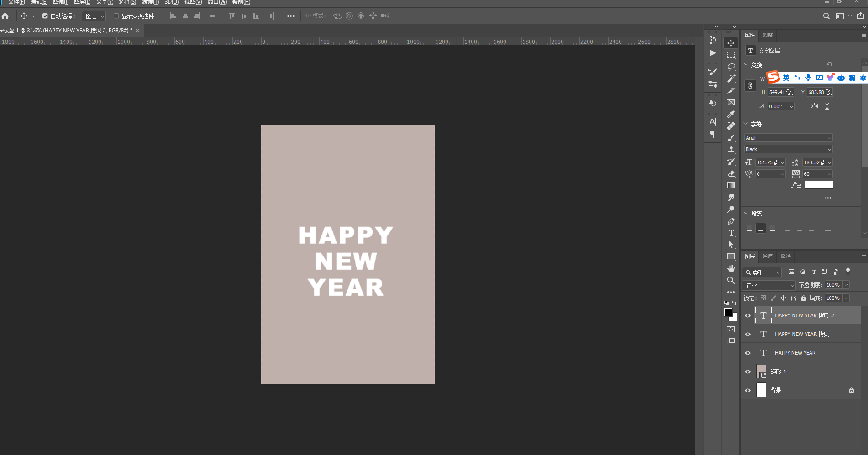Select the HAPPY NEW YEAR 拷贝 layer
The image size is (868, 455).
801,334
